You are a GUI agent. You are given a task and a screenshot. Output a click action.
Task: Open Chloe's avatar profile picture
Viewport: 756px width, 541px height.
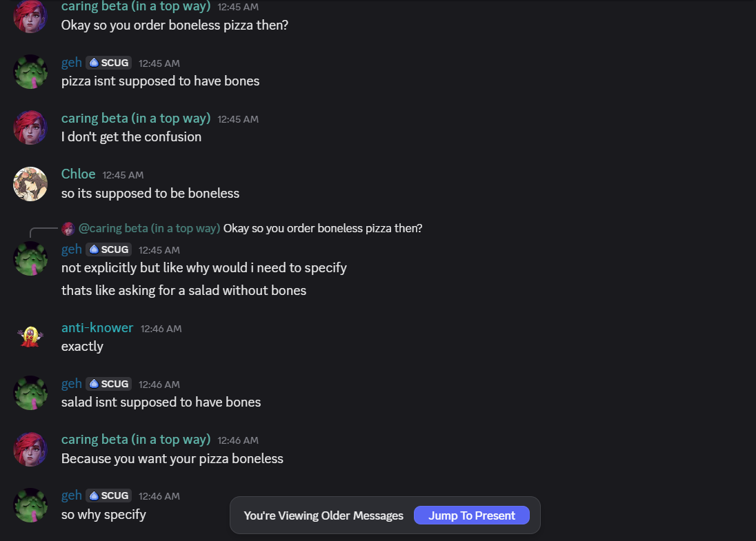pyautogui.click(x=30, y=184)
